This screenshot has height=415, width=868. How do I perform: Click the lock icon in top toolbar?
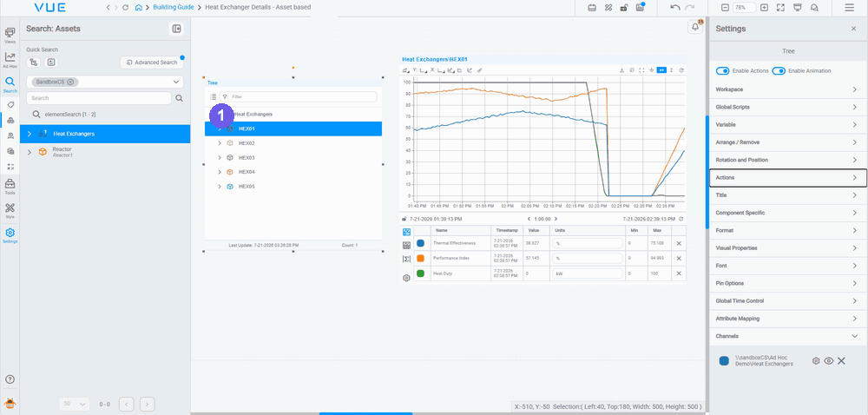pos(624,8)
